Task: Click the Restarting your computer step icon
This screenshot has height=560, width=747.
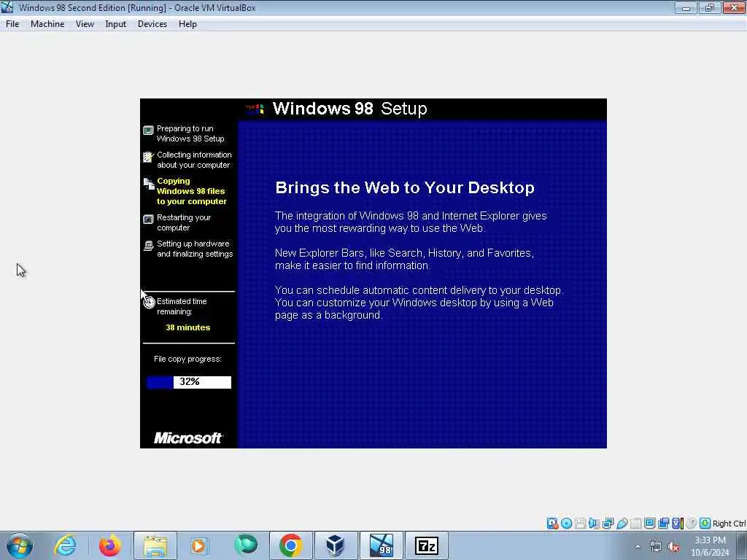Action: point(148,219)
